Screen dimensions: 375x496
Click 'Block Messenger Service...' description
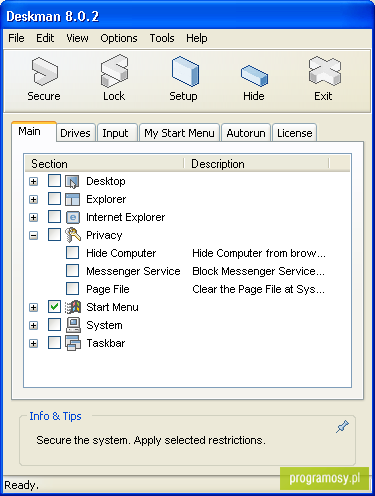(x=258, y=271)
